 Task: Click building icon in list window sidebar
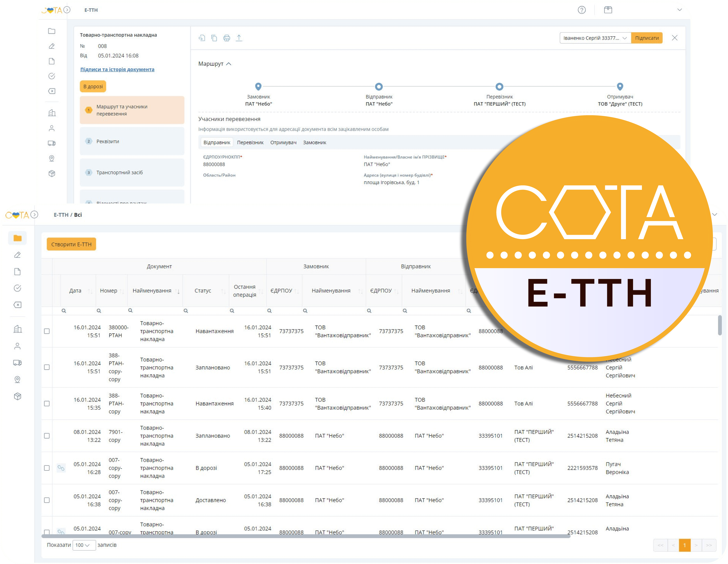click(18, 329)
